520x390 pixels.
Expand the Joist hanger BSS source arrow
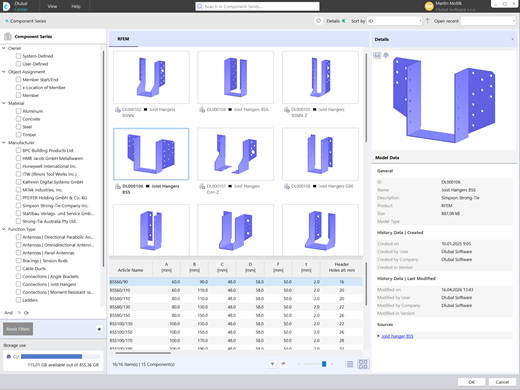tap(378, 336)
